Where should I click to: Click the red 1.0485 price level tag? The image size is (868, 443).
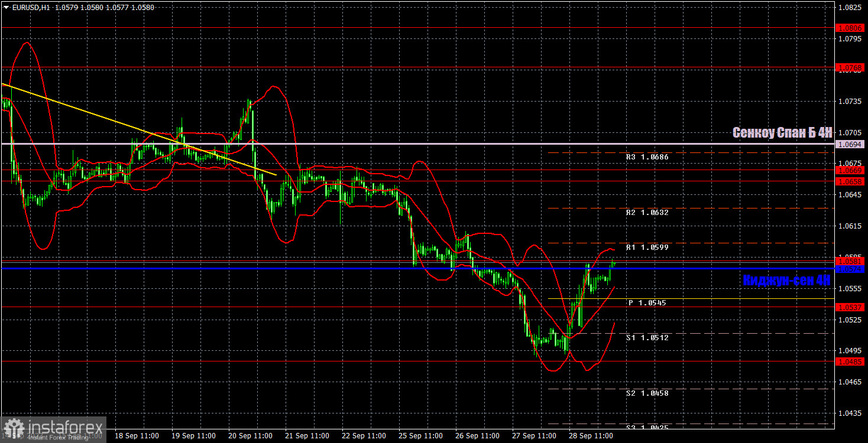(x=851, y=361)
